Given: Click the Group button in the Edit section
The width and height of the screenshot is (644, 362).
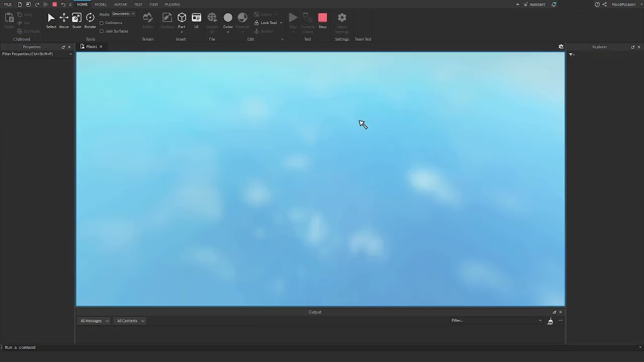Looking at the screenshot, I should pyautogui.click(x=263, y=15).
